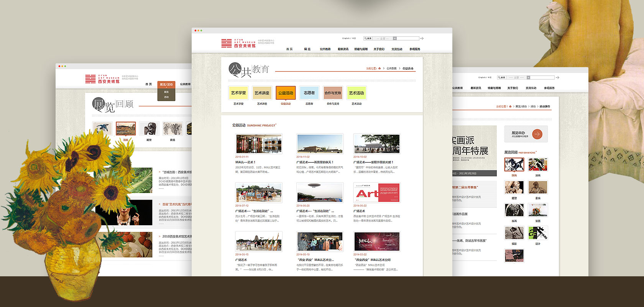Select the 公共教育 menu in center navigation
644x307 pixels.
pyautogui.click(x=325, y=49)
